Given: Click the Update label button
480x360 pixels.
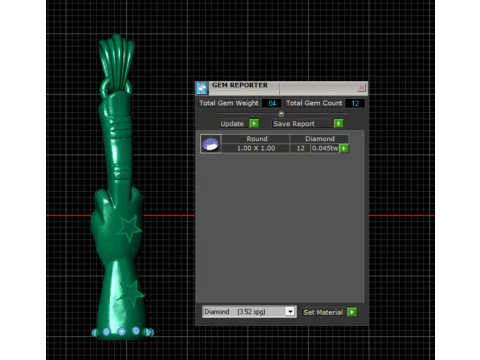Looking at the screenshot, I should point(232,124).
